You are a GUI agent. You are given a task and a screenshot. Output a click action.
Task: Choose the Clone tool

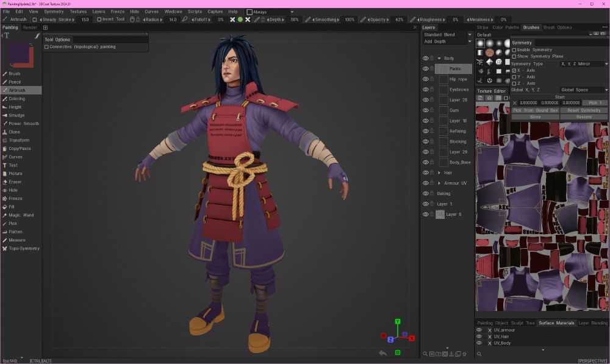click(14, 132)
